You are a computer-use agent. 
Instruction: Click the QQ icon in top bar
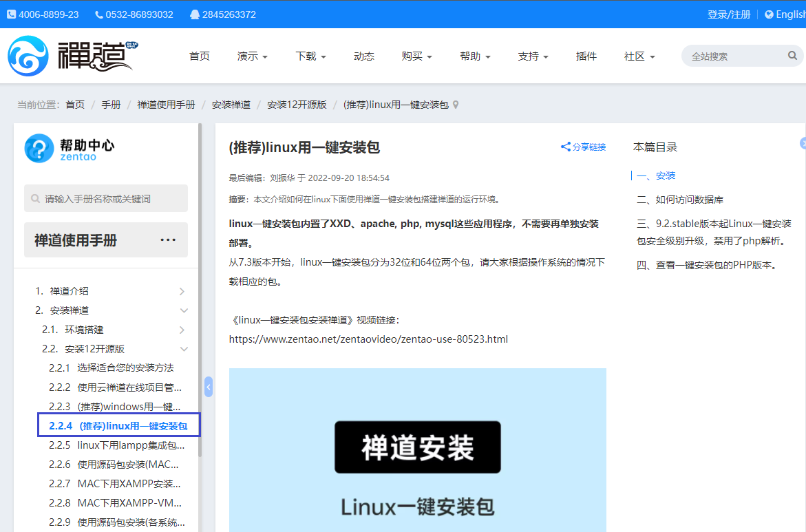click(x=195, y=14)
